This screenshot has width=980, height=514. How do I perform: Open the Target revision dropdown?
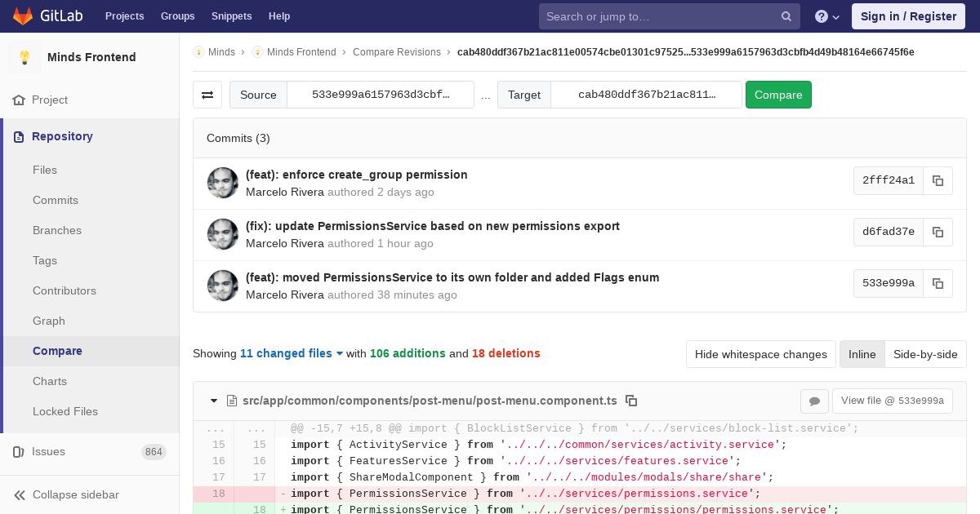coord(647,95)
